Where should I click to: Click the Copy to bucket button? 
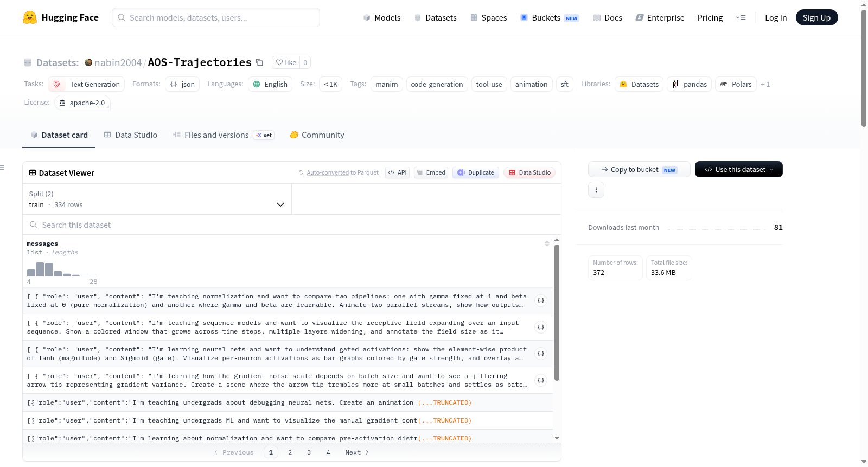pos(639,169)
